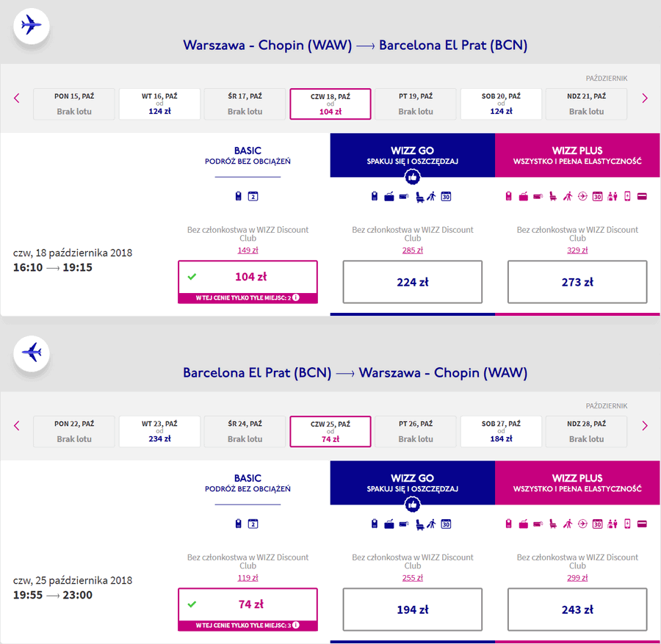Image resolution: width=661 pixels, height=644 pixels.
Task: Choose the WT 23, PAŹ date tab
Action: [x=159, y=431]
